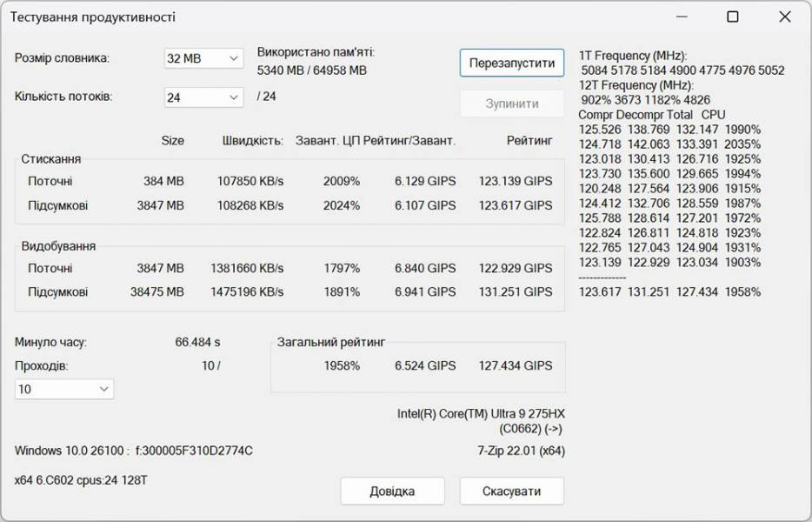Click the Видобування group label
812x522 pixels.
tap(58, 246)
